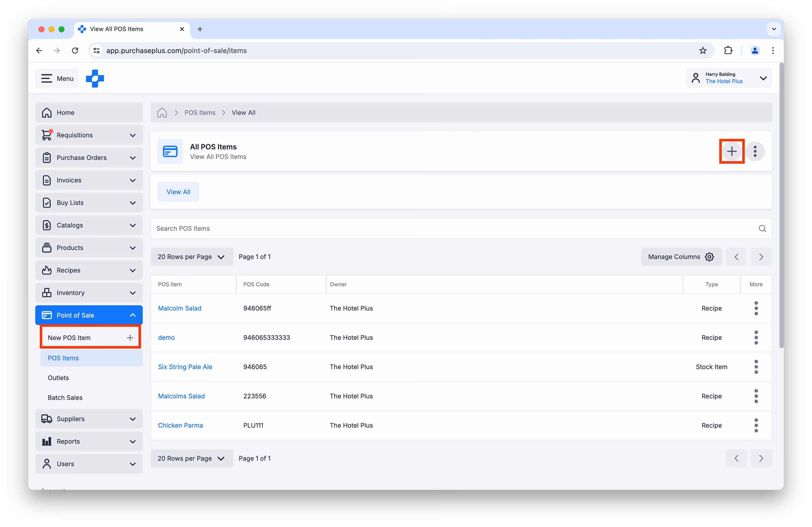Expand the Products menu

click(x=89, y=248)
